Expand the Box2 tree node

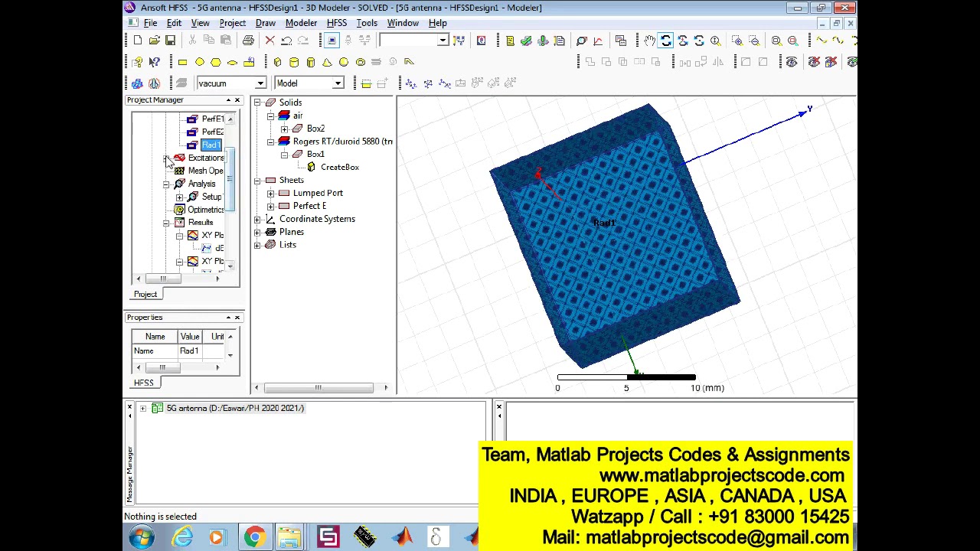pyautogui.click(x=284, y=129)
